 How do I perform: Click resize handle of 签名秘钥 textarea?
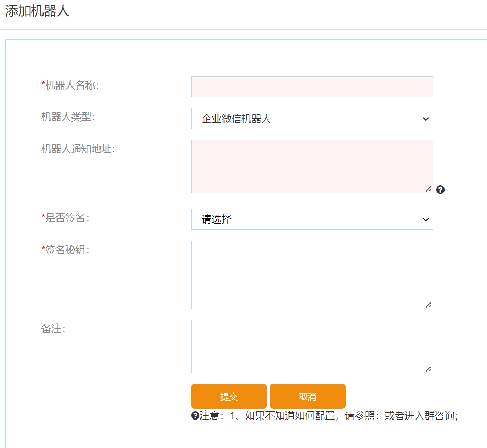[x=428, y=305]
